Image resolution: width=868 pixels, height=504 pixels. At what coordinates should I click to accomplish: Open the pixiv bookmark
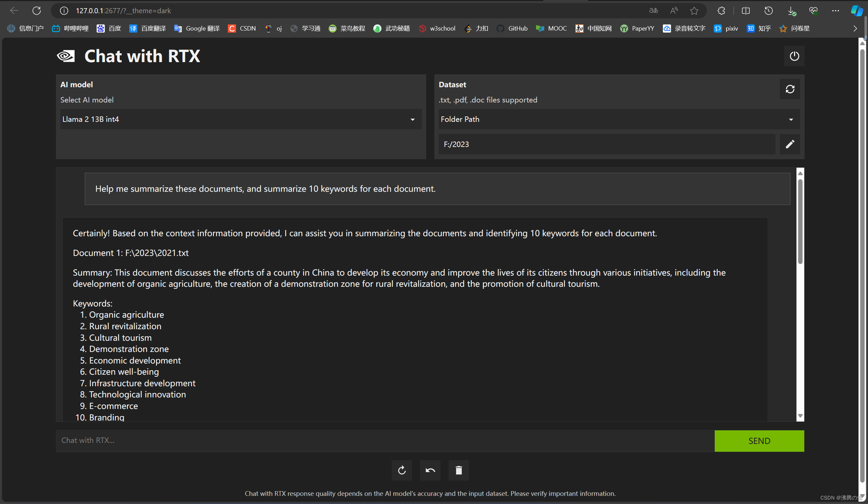click(x=726, y=29)
